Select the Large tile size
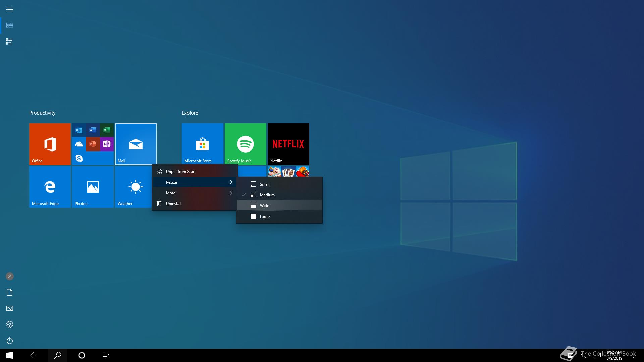 279,216
